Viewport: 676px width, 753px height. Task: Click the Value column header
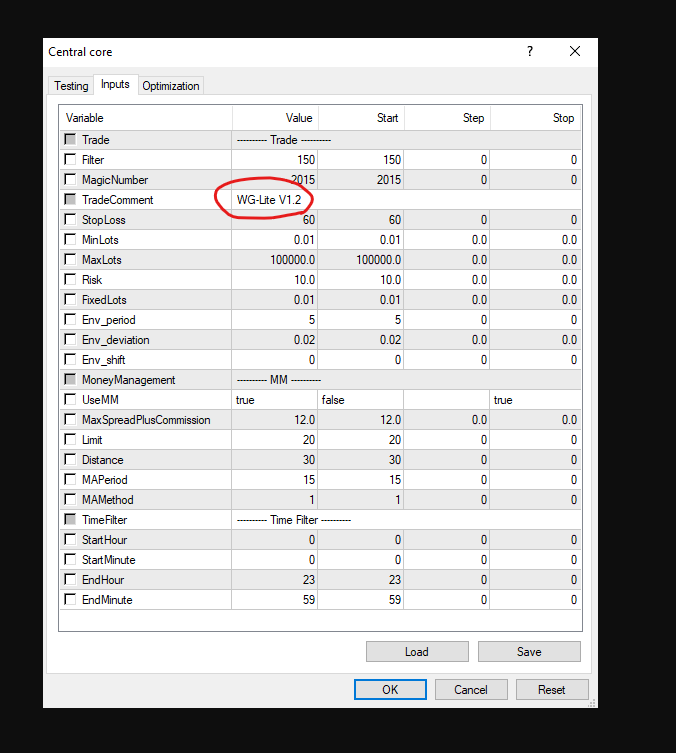[275, 118]
